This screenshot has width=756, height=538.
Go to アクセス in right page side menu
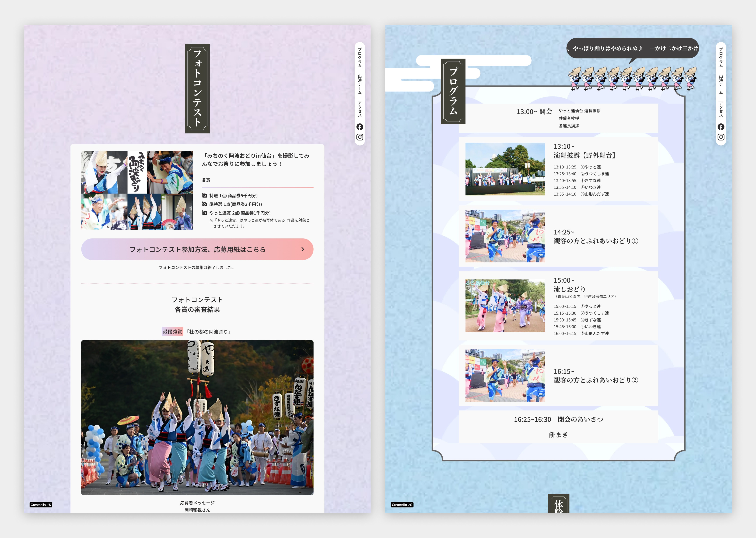click(x=721, y=109)
